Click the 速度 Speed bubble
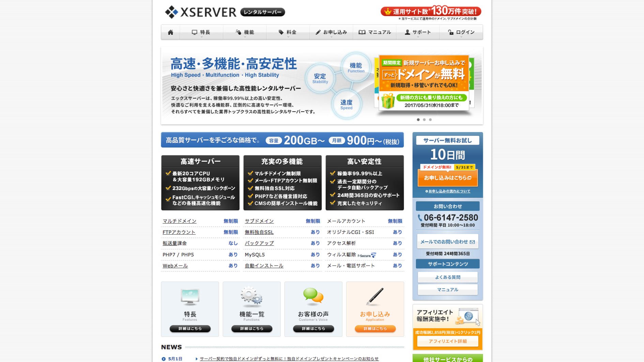 346,105
